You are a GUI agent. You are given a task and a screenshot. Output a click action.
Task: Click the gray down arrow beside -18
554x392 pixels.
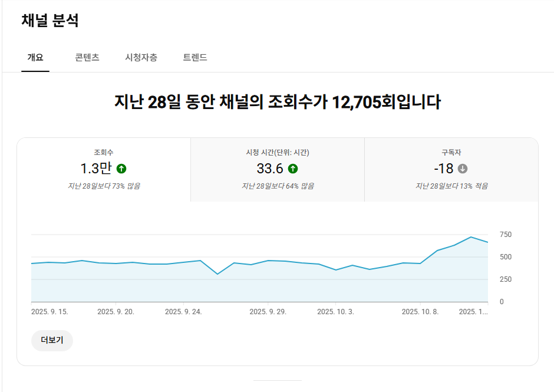tap(463, 169)
